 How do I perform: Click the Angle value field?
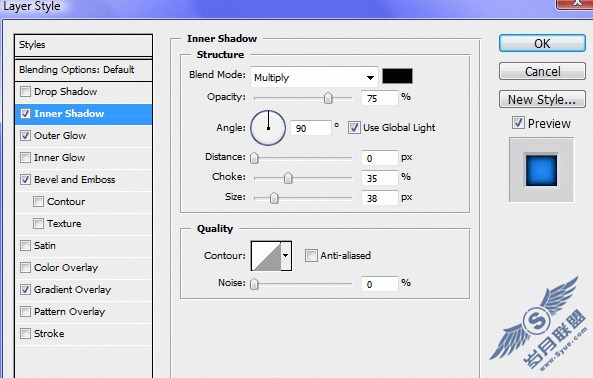(x=310, y=128)
